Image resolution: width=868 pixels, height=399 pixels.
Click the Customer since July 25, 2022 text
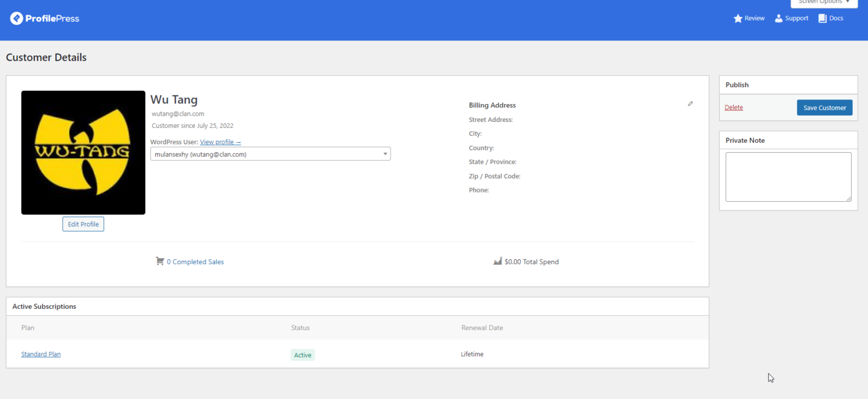pos(193,125)
